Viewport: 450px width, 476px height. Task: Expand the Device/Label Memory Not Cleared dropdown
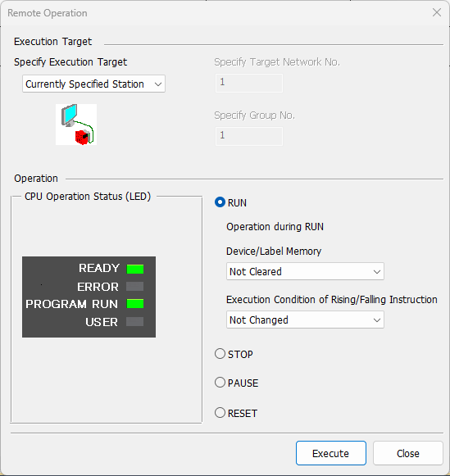click(x=305, y=271)
